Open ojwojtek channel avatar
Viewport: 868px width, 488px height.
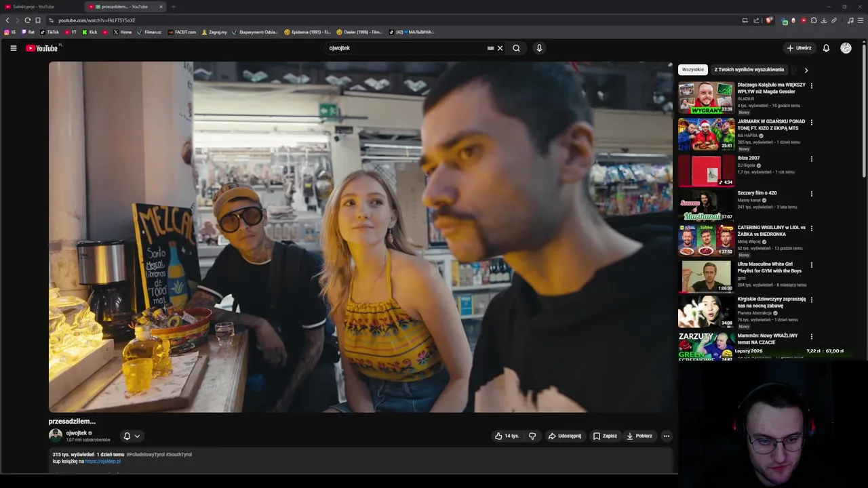(x=56, y=436)
